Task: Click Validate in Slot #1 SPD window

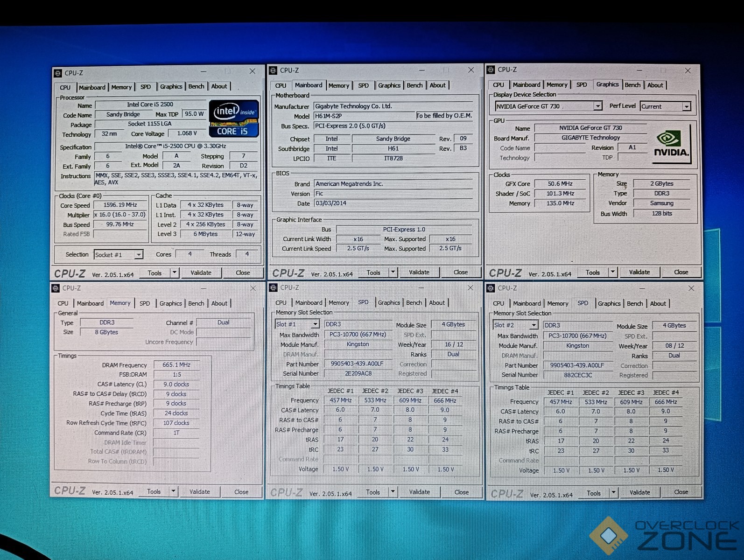Action: (419, 492)
